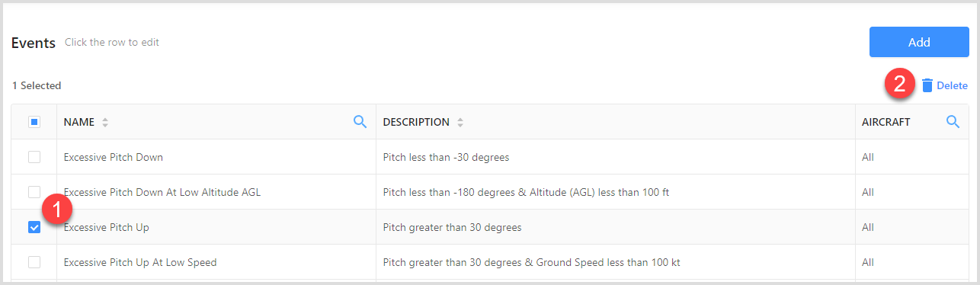
Task: Uncheck the Excessive Pitch Up checkbox
Action: tap(34, 227)
